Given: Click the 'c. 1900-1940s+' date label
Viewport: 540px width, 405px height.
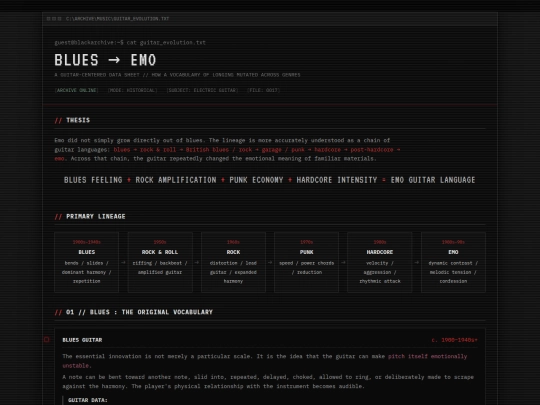Looking at the screenshot, I should click(454, 340).
